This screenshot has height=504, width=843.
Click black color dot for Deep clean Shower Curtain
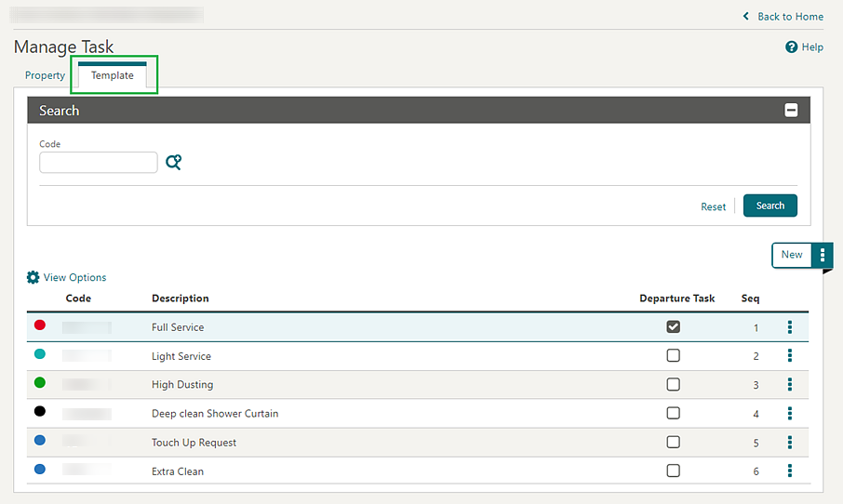40,411
